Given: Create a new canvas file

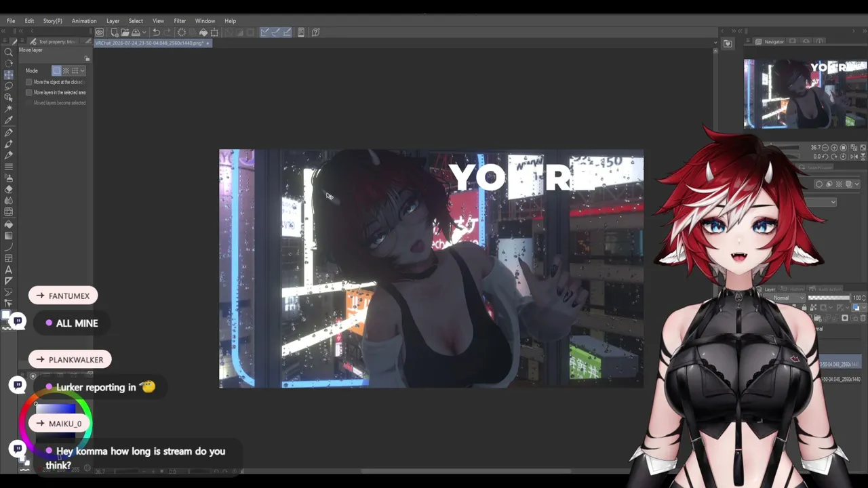Looking at the screenshot, I should click(115, 32).
